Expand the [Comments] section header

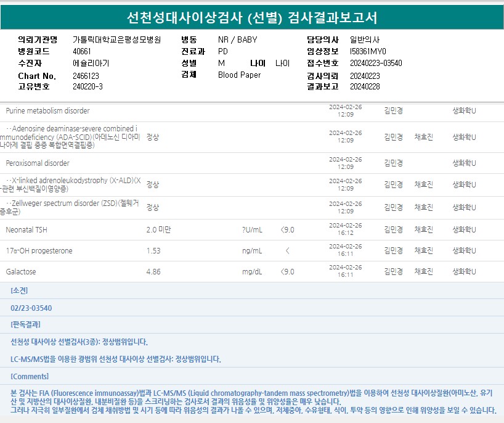29,376
